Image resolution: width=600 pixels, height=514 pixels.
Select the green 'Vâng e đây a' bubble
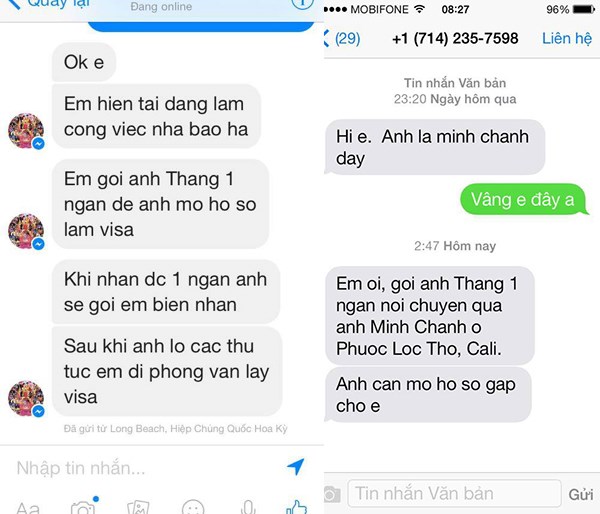click(x=523, y=199)
